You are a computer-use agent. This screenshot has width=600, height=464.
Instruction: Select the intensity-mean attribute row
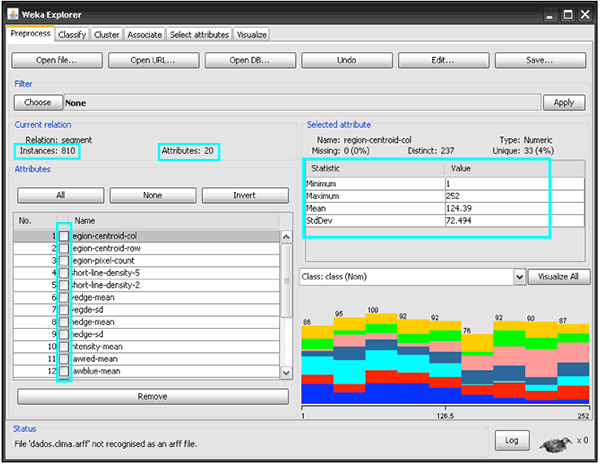click(147, 347)
